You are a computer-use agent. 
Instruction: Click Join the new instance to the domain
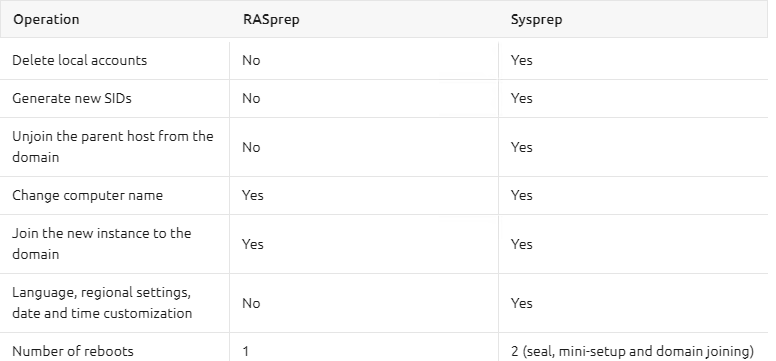tap(101, 244)
